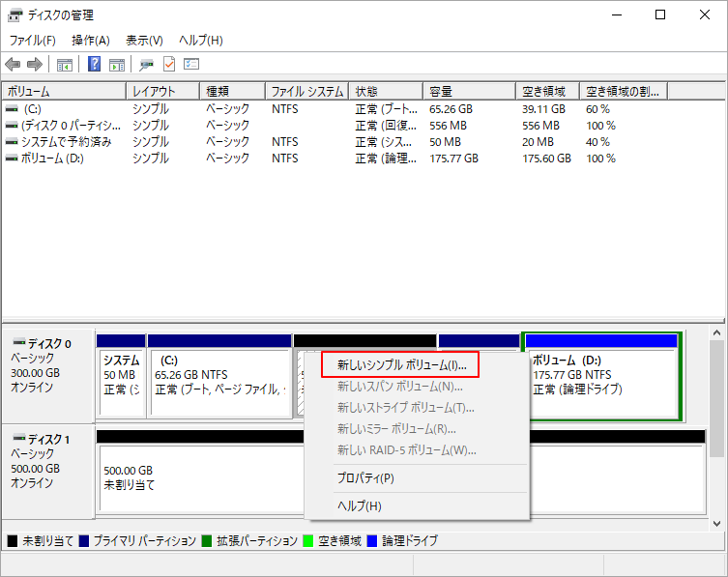Image resolution: width=728 pixels, height=577 pixels.
Task: Click the red checkmark document toolbar icon
Action: tap(169, 65)
